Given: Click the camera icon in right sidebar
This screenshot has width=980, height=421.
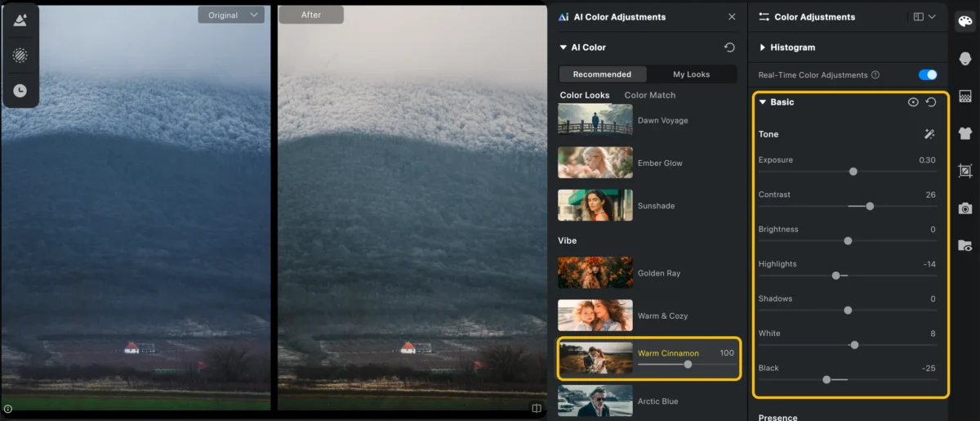Looking at the screenshot, I should (965, 208).
